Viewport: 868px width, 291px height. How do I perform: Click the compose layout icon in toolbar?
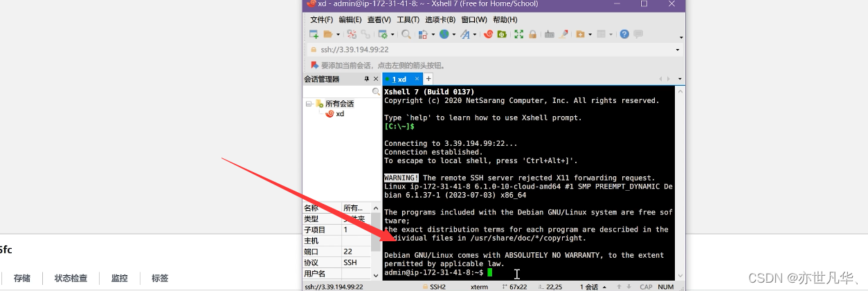423,34
